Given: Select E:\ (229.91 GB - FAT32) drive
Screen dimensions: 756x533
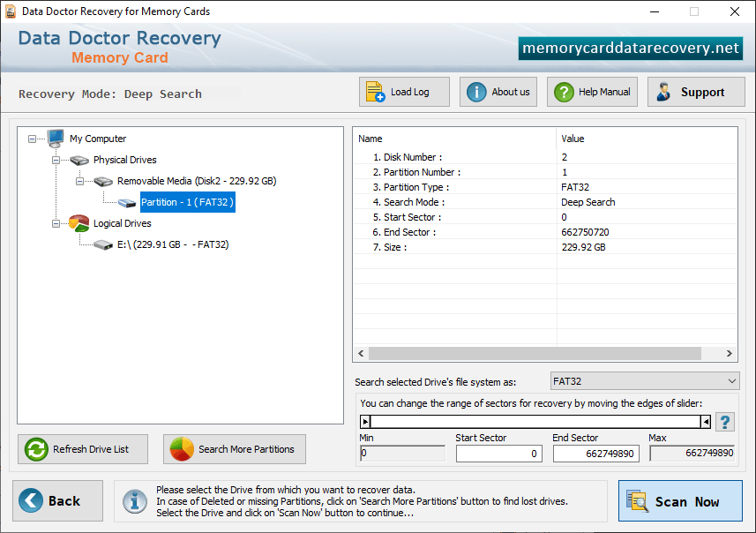Looking at the screenshot, I should point(173,244).
